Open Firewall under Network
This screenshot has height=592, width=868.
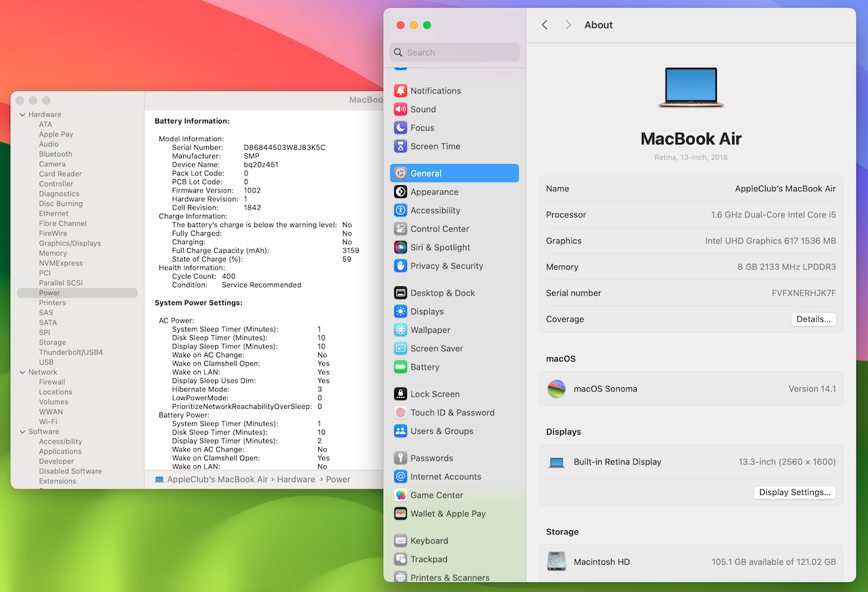(x=52, y=382)
